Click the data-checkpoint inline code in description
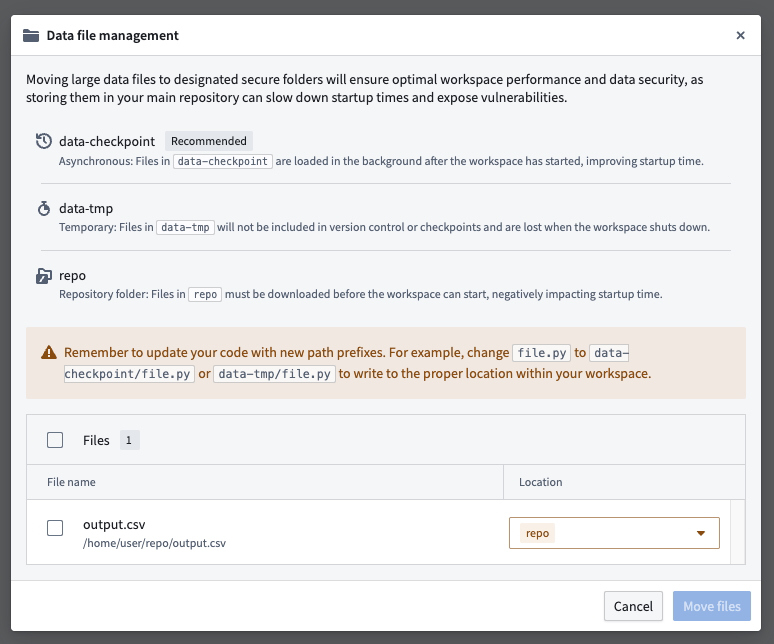This screenshot has width=774, height=644. [223, 161]
